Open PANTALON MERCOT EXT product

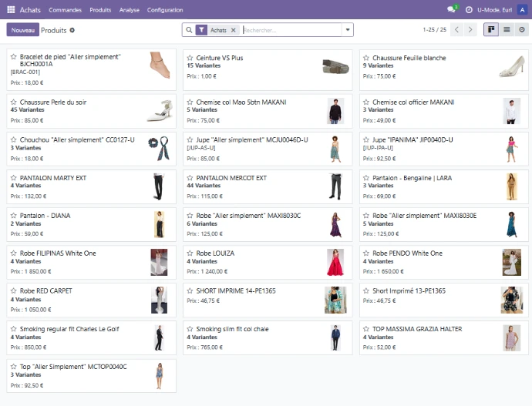[x=268, y=186]
